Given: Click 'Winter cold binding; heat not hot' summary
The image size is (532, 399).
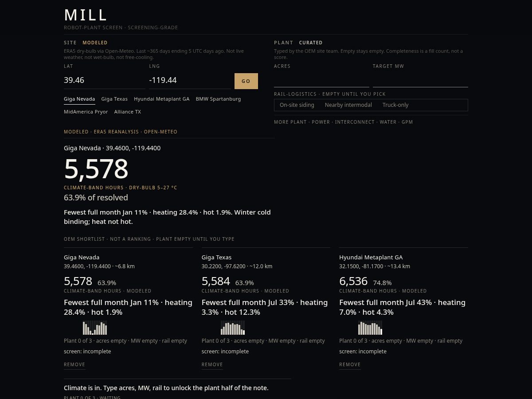Looking at the screenshot, I should [167, 217].
